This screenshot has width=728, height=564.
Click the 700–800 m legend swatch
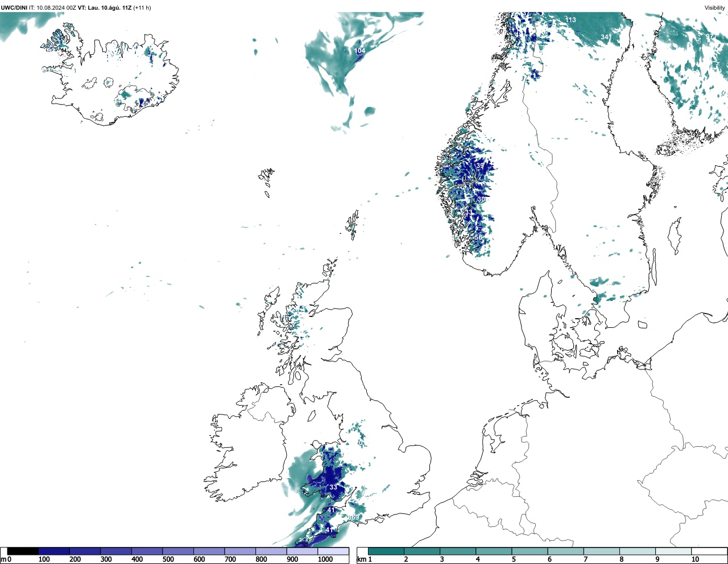pyautogui.click(x=240, y=551)
